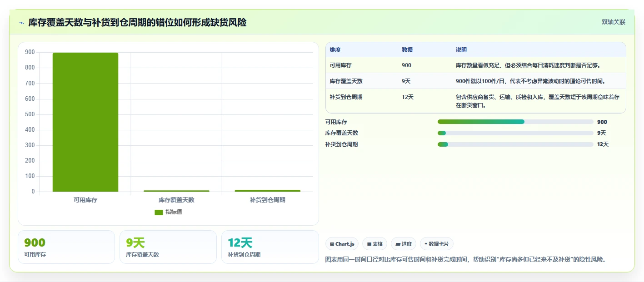The height and width of the screenshot is (282, 644).
Task: Click the 9天 value beside progress bar
Action: pyautogui.click(x=602, y=133)
